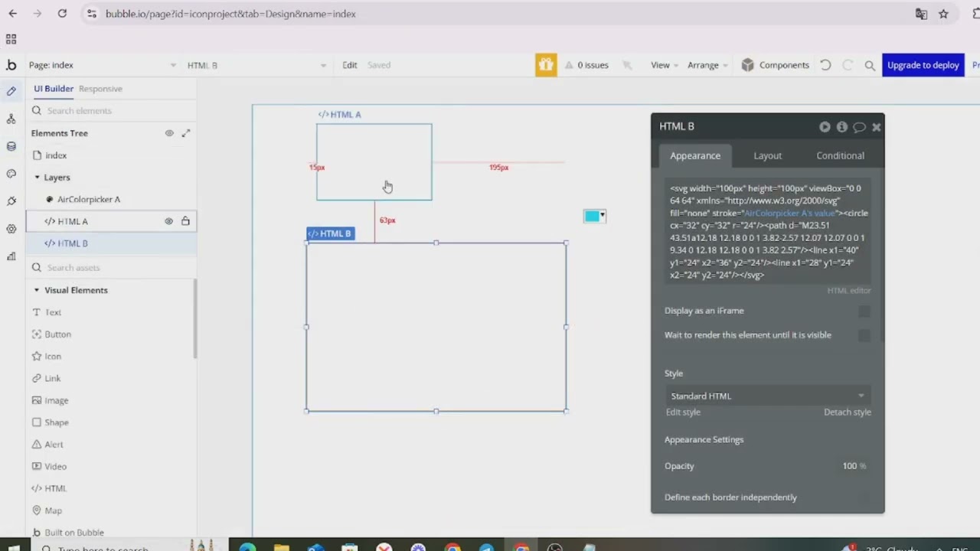Go back with the browser back arrow
This screenshot has height=551, width=980.
pyautogui.click(x=13, y=14)
